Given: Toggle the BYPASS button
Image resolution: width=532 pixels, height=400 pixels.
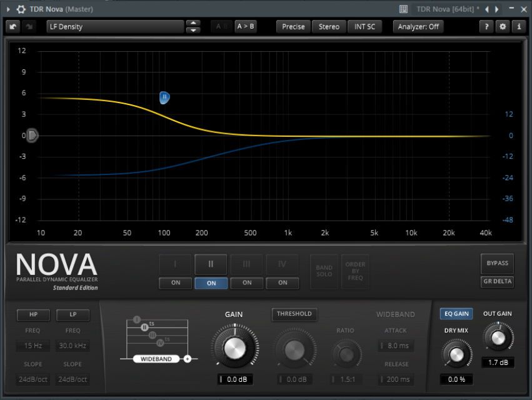Looking at the screenshot, I should tap(497, 264).
